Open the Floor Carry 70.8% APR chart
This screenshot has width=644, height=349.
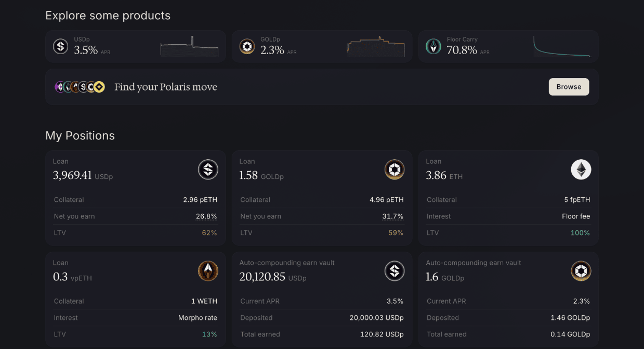(562, 46)
